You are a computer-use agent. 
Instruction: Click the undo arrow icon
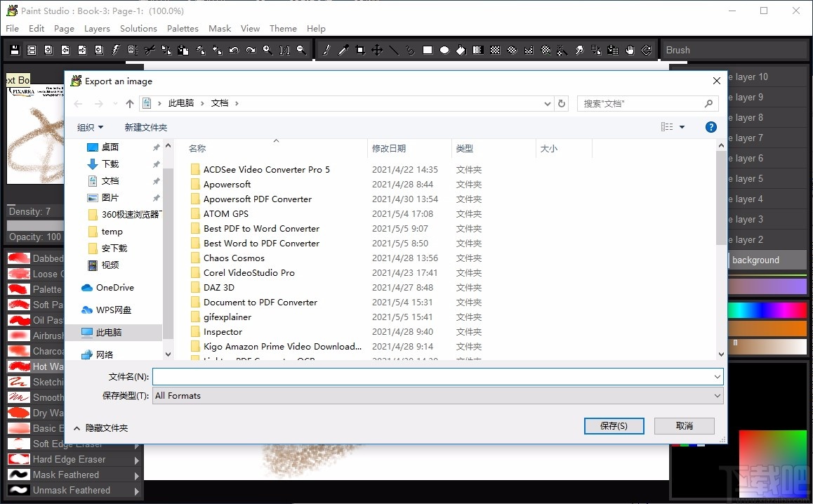click(234, 51)
